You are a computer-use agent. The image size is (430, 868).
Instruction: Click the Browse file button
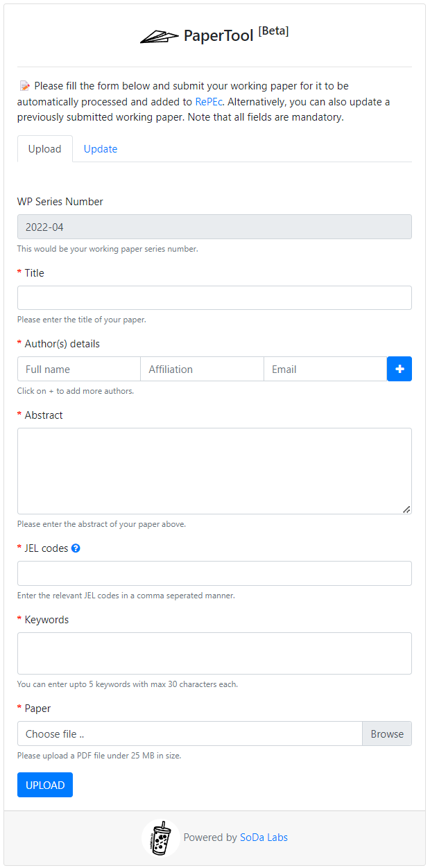click(387, 734)
